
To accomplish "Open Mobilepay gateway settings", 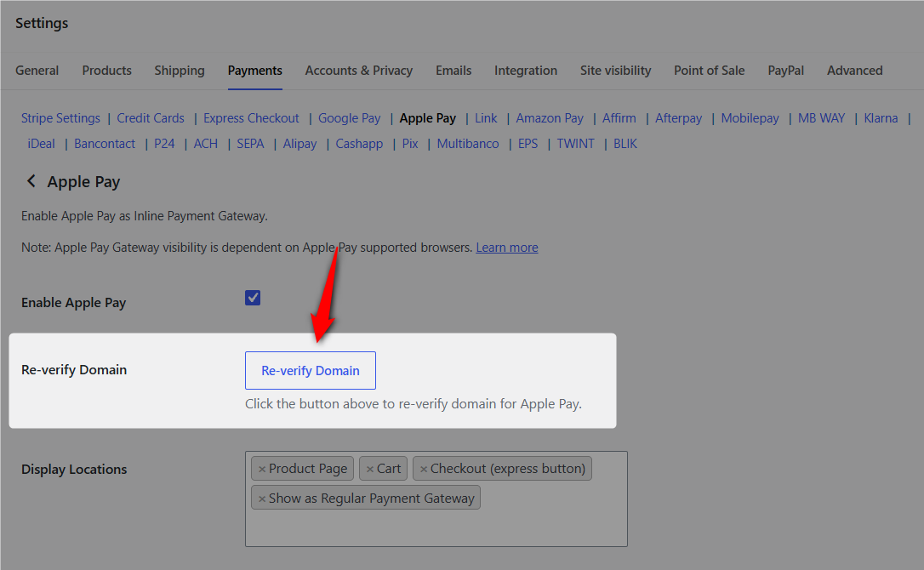I will pyautogui.click(x=750, y=118).
